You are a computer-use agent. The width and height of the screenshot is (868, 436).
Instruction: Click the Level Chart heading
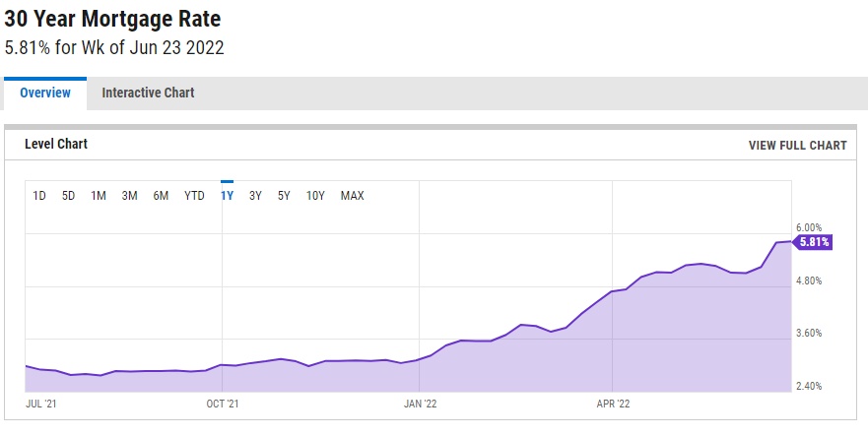(x=56, y=144)
